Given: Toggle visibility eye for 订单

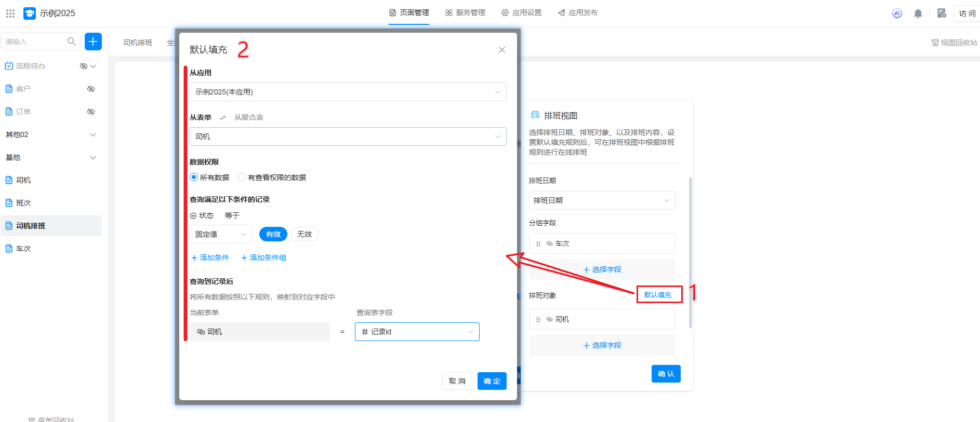Looking at the screenshot, I should click(x=91, y=112).
